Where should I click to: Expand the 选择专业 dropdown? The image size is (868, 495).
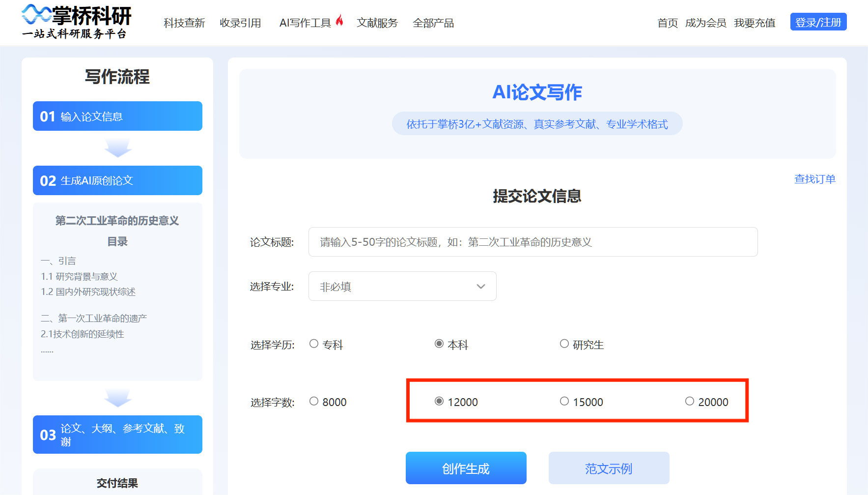[x=402, y=286]
